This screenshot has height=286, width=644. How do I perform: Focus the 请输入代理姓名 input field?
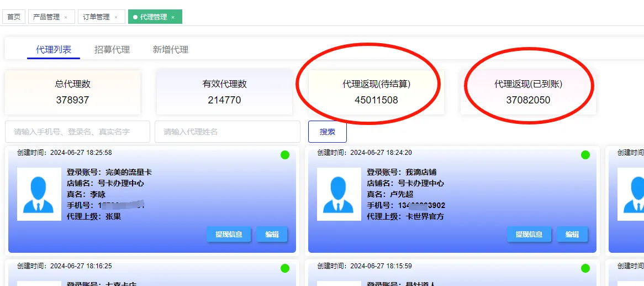(x=227, y=132)
